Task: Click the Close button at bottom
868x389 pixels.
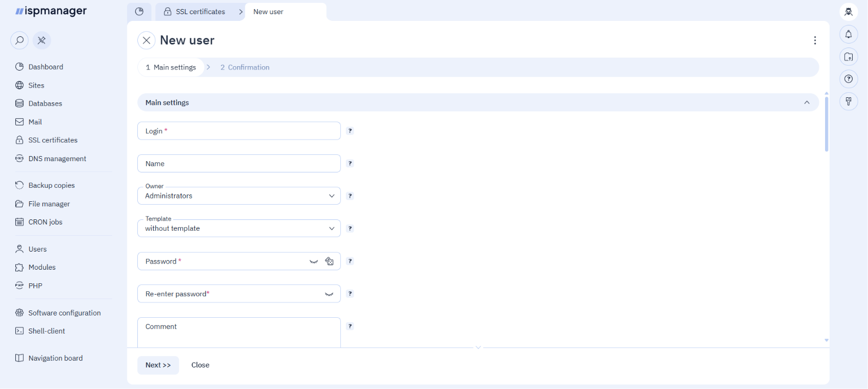Action: click(200, 365)
